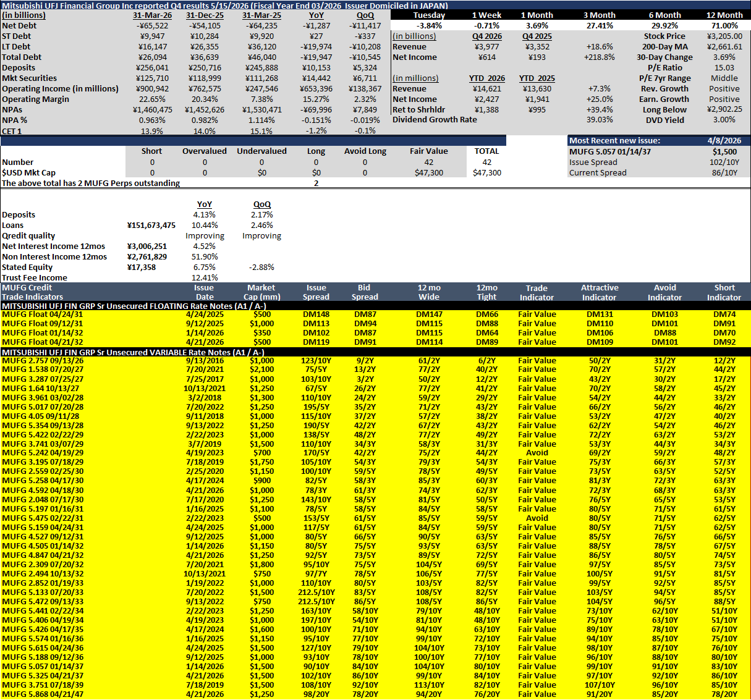
Task: Click the Short Indicator column header
Action: (x=724, y=292)
